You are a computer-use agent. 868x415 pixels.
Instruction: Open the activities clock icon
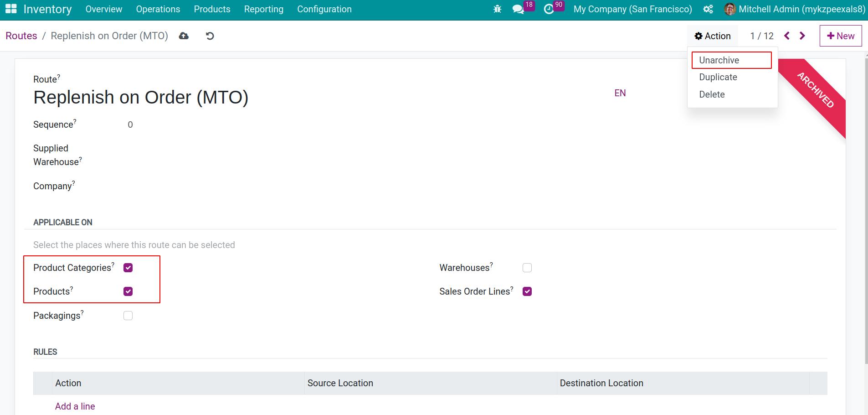click(549, 9)
